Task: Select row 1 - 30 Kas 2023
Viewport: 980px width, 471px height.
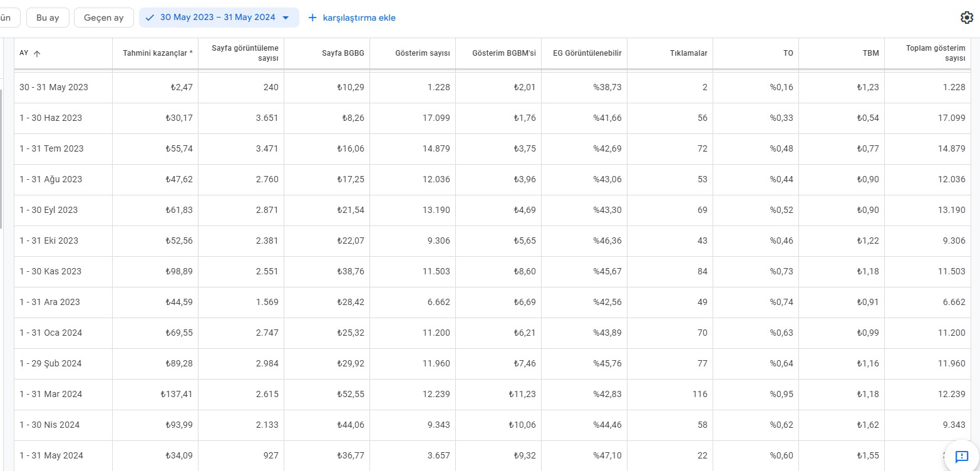Action: click(x=492, y=272)
